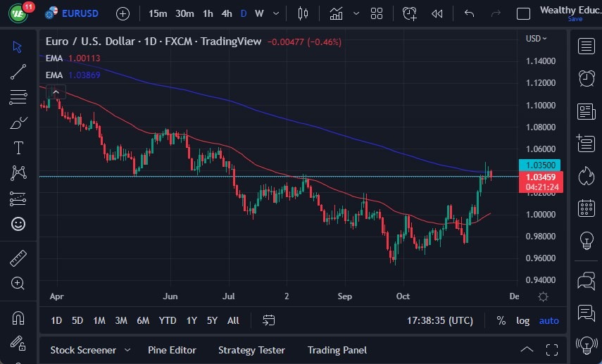Expand the Stock Screener dropdown
Image resolution: width=602 pixels, height=364 pixels.
point(127,350)
